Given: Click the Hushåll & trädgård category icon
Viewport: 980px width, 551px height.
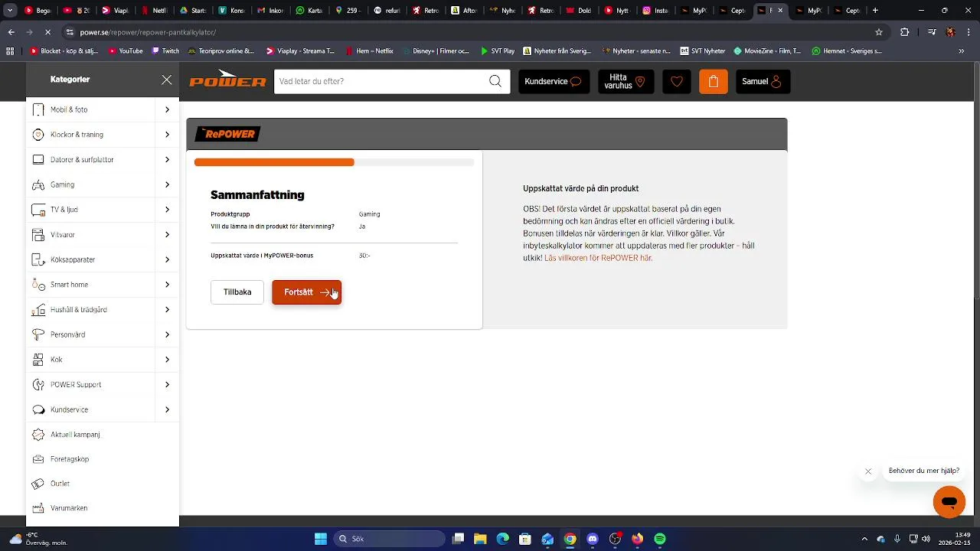Looking at the screenshot, I should pos(38,310).
